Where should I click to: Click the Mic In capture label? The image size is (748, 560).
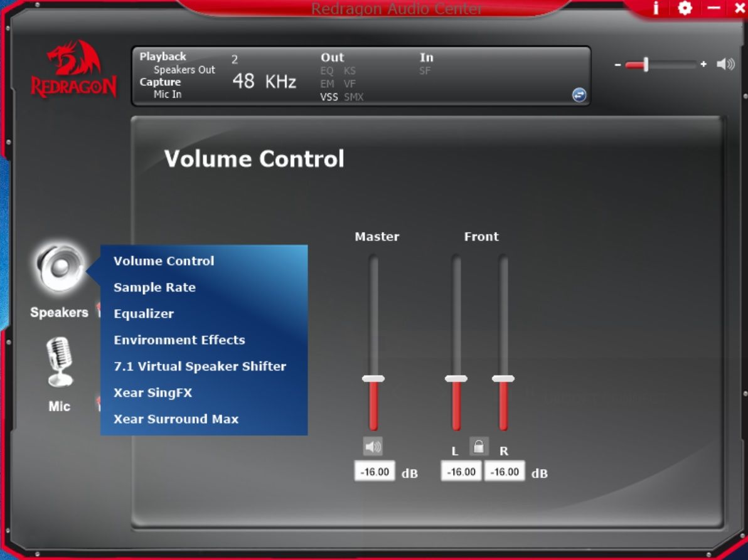(x=168, y=94)
